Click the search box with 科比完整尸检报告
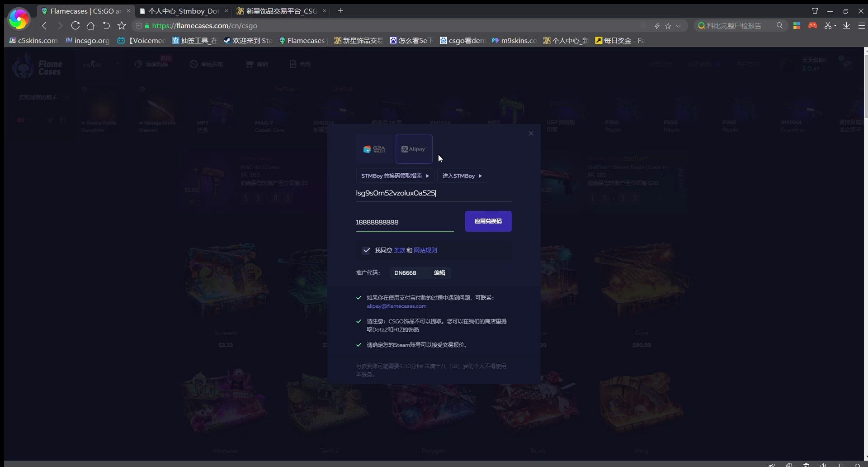The width and height of the screenshot is (868, 467). point(734,26)
